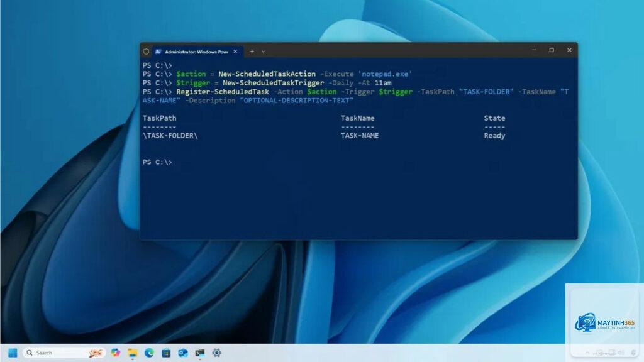Click the Terminal icon on the taskbar
Image resolution: width=644 pixels, height=362 pixels.
click(200, 353)
